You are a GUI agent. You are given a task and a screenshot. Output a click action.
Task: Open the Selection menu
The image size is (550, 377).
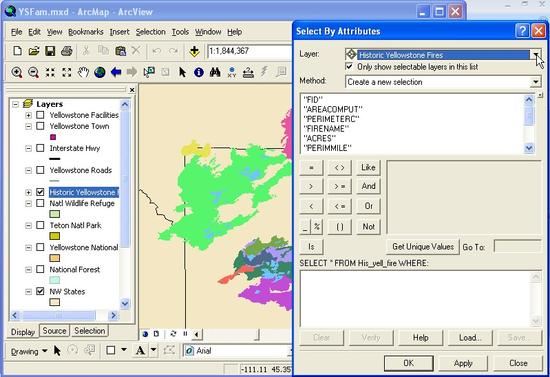click(x=150, y=32)
